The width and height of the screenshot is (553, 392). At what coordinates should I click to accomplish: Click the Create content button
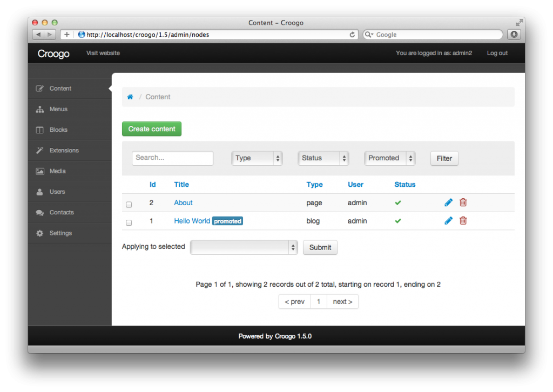click(x=152, y=129)
